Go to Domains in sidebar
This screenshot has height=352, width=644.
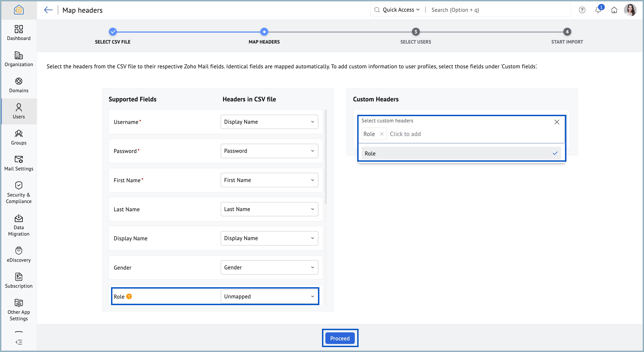(x=19, y=85)
